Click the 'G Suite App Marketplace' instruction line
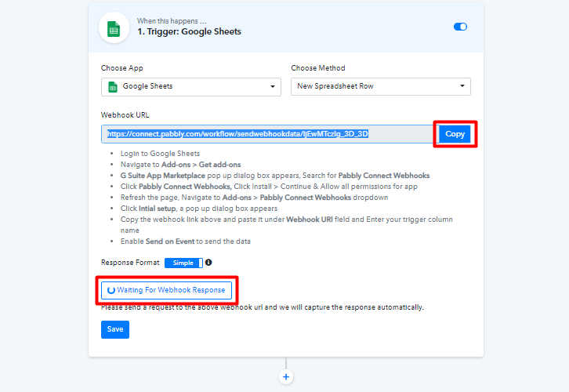This screenshot has height=392, width=569. pyautogui.click(x=275, y=176)
